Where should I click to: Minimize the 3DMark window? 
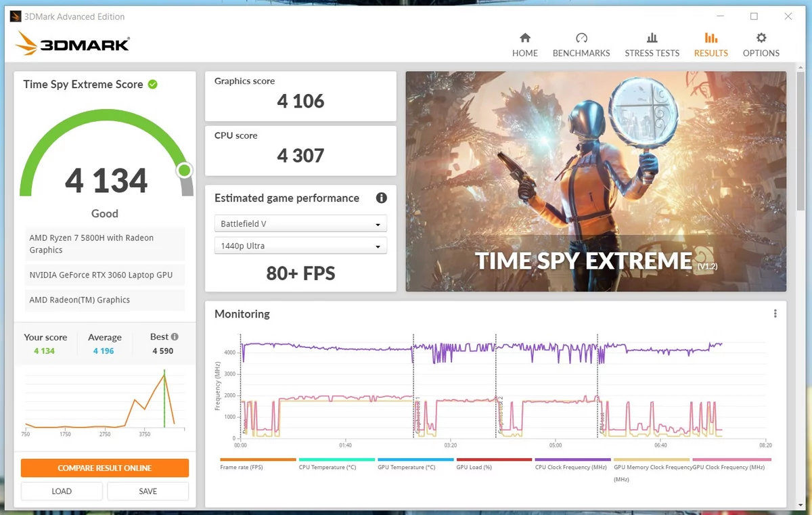pos(720,16)
